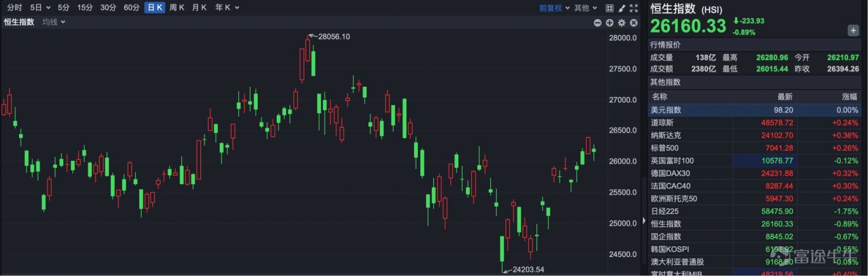The image size is (868, 276).
Task: Click the 其他指数 section header
Action: (x=665, y=82)
